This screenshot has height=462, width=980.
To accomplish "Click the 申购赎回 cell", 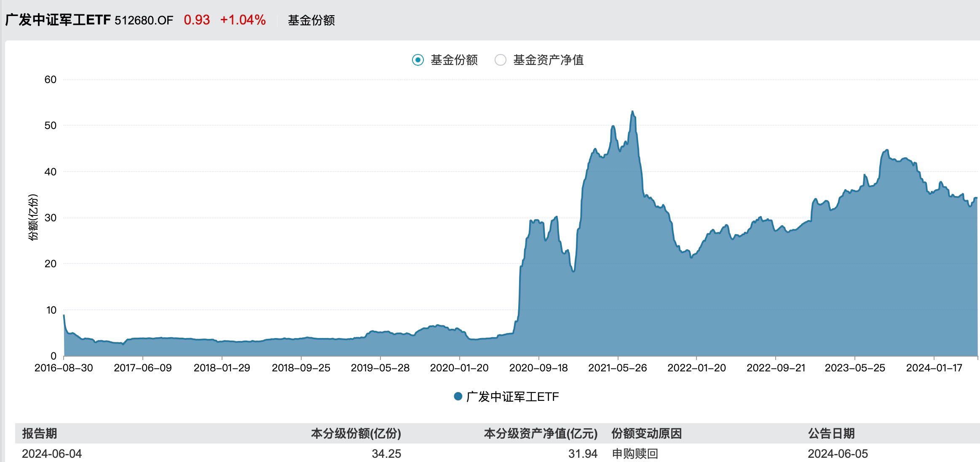I will (635, 454).
